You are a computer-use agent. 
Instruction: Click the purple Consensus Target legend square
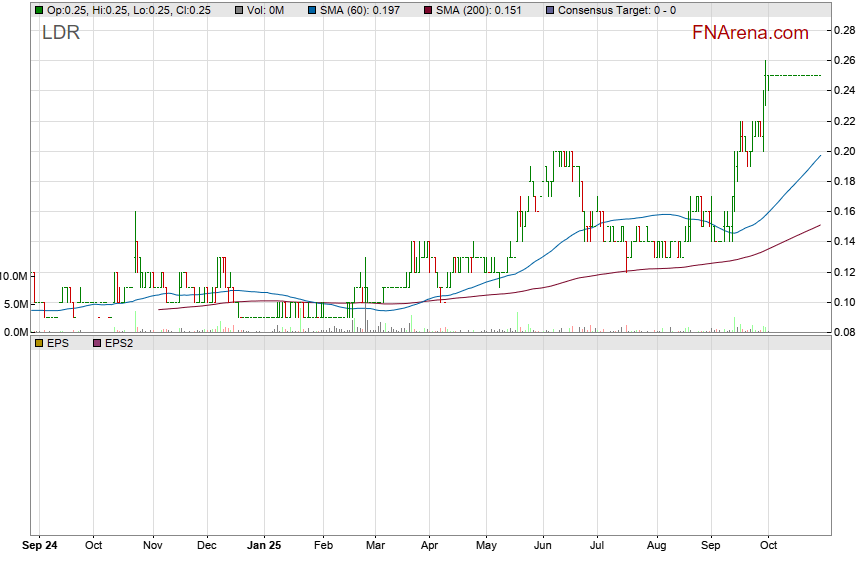click(x=549, y=10)
